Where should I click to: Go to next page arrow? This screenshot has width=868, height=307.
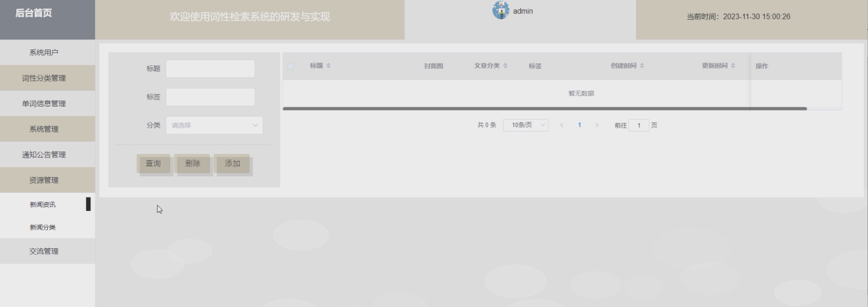point(597,126)
